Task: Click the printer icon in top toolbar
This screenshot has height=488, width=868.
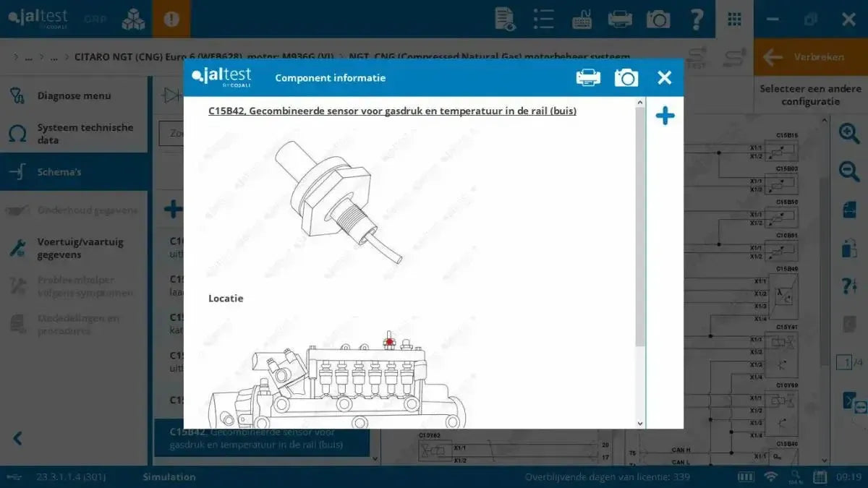Action: point(620,19)
